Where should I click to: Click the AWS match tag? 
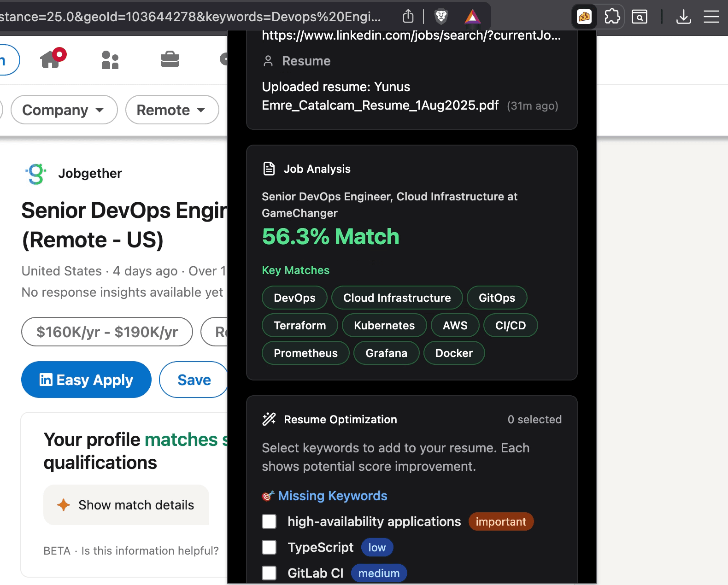click(455, 325)
